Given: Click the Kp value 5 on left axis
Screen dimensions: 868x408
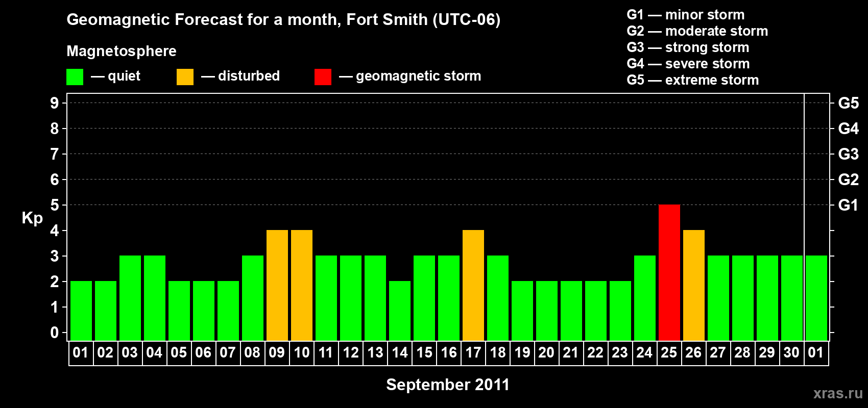Looking at the screenshot, I should [x=55, y=205].
